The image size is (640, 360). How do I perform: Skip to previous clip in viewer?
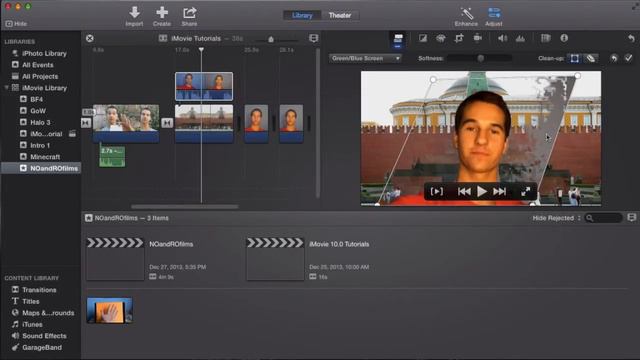pos(464,191)
